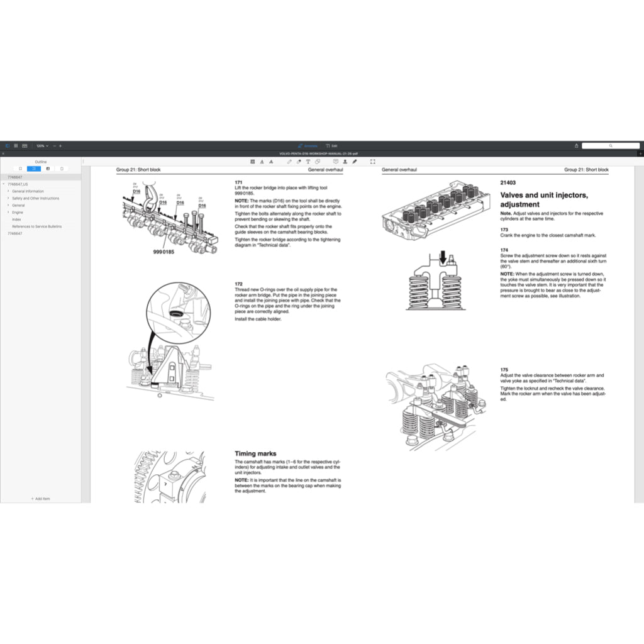Expand the General Information outline entry
644x644 pixels.
8,191
